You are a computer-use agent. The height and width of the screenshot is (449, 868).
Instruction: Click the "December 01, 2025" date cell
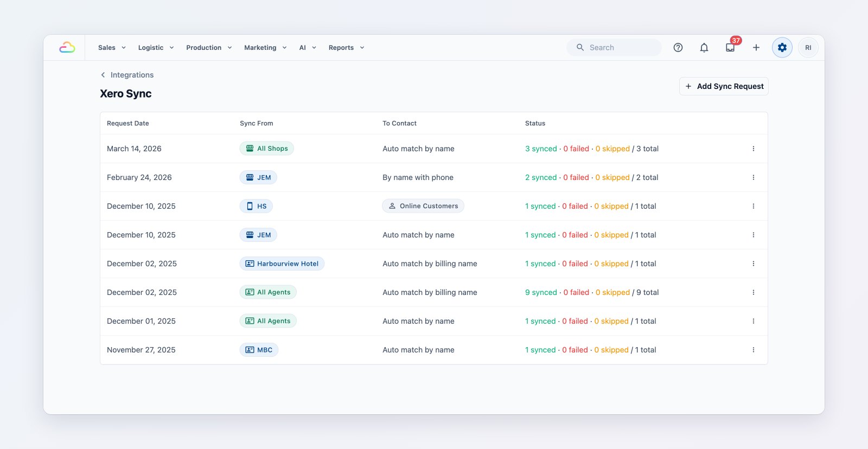(x=141, y=321)
